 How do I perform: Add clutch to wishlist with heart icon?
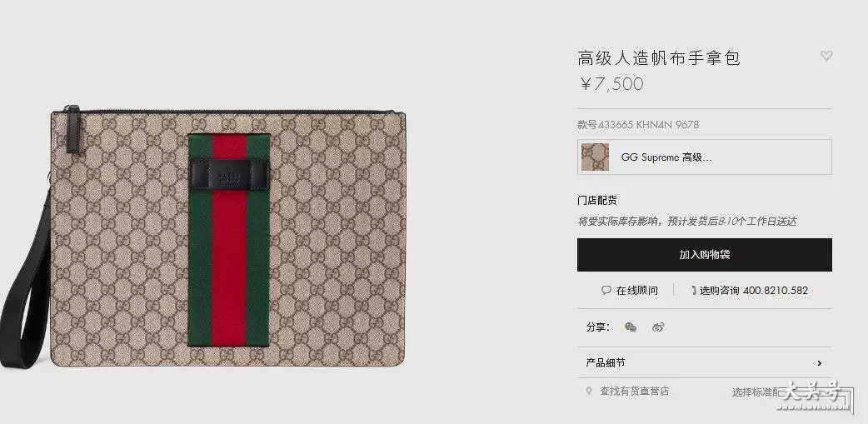tap(826, 56)
